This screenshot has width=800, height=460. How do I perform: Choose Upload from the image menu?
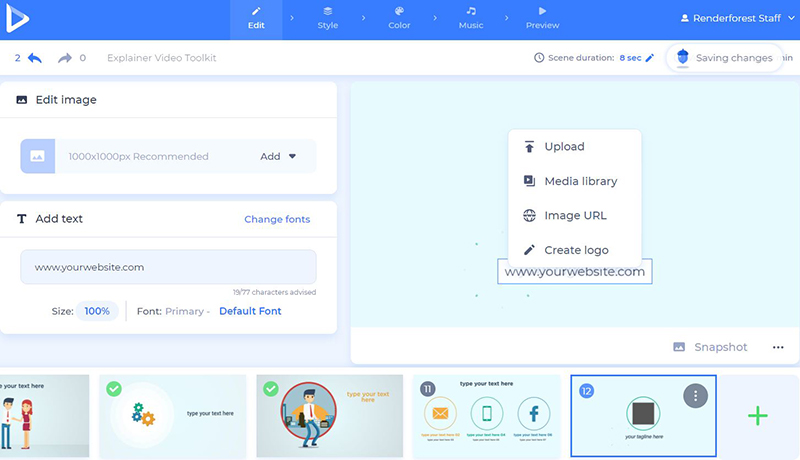click(x=563, y=147)
